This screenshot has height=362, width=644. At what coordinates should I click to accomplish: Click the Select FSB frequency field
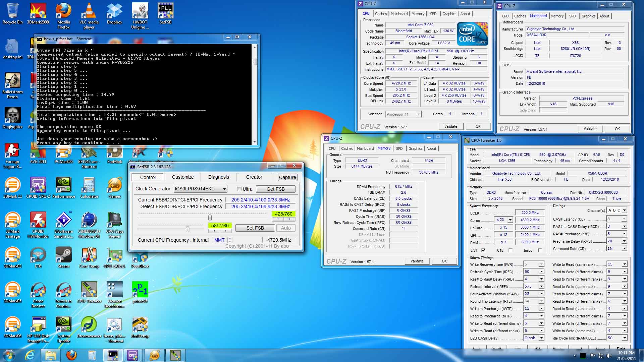pos(261,206)
